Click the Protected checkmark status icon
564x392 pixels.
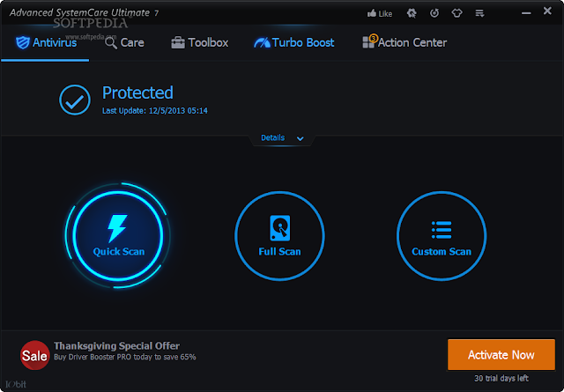click(75, 100)
